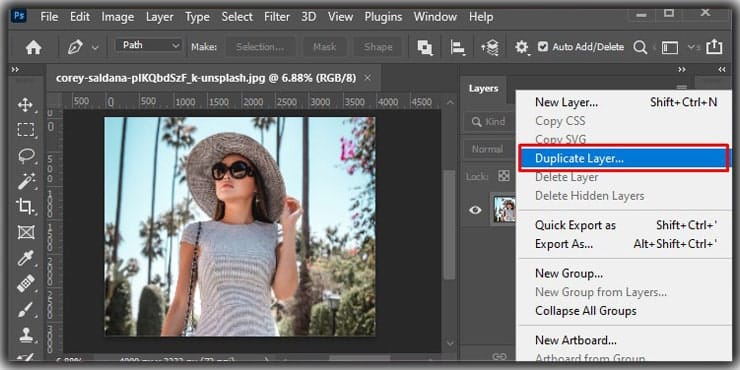This screenshot has height=370, width=740.
Task: Click the layer thumbnail in Layers panel
Action: [x=504, y=210]
